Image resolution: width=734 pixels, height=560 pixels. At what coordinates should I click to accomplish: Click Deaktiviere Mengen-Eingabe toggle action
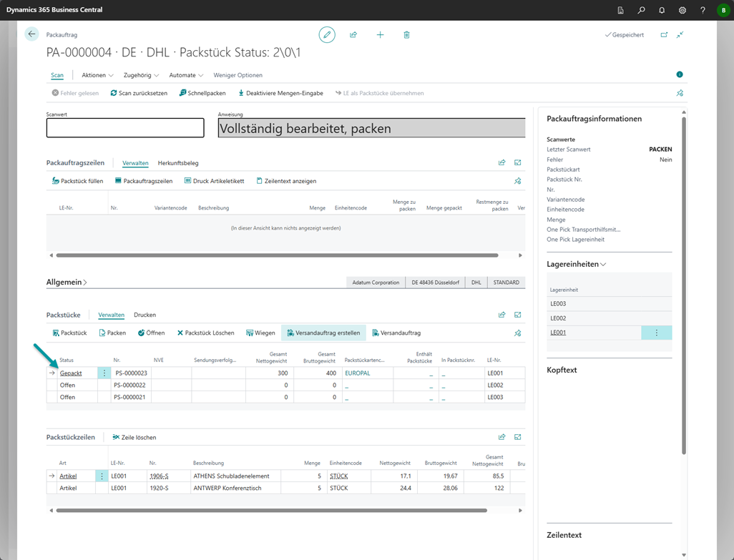280,93
